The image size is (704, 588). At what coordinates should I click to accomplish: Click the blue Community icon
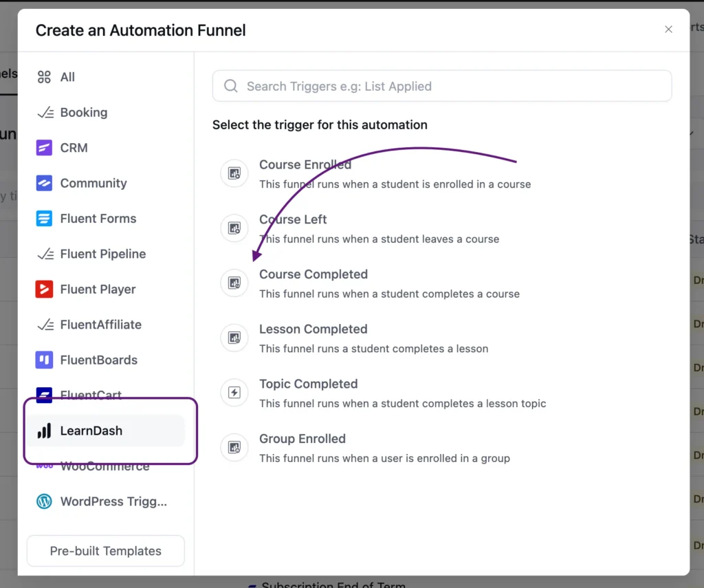coord(44,183)
